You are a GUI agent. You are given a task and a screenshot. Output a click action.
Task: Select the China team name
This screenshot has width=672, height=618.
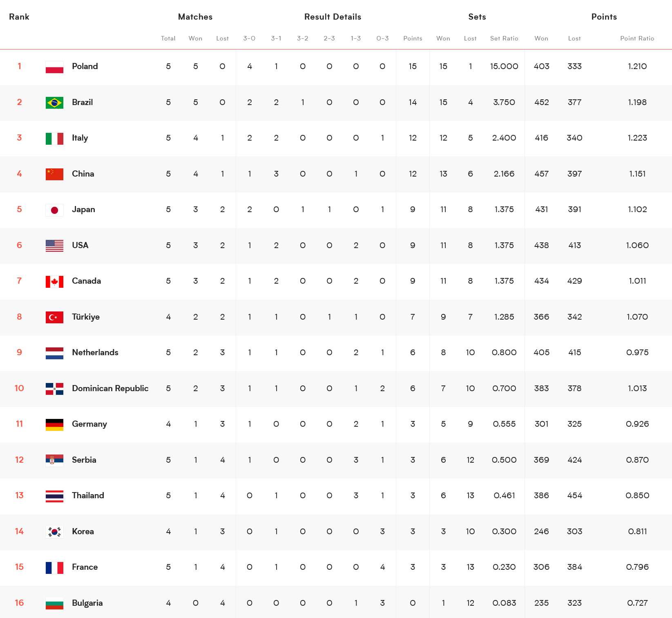point(83,174)
